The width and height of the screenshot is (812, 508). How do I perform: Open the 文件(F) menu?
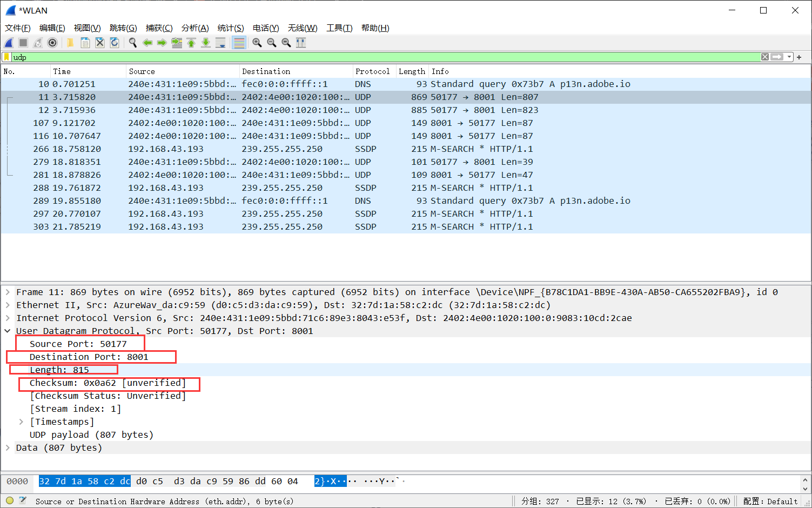(18, 28)
